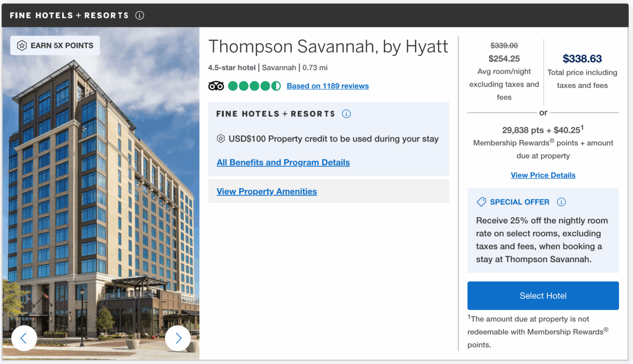633x364 pixels.
Task: Click the star icon in Earn 5X Points badge
Action: tap(22, 45)
